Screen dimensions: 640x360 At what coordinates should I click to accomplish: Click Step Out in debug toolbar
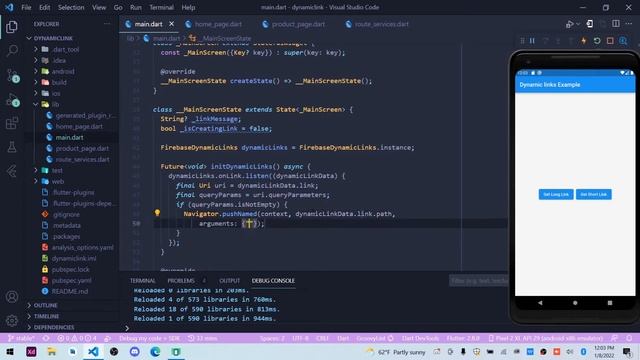(x=571, y=41)
